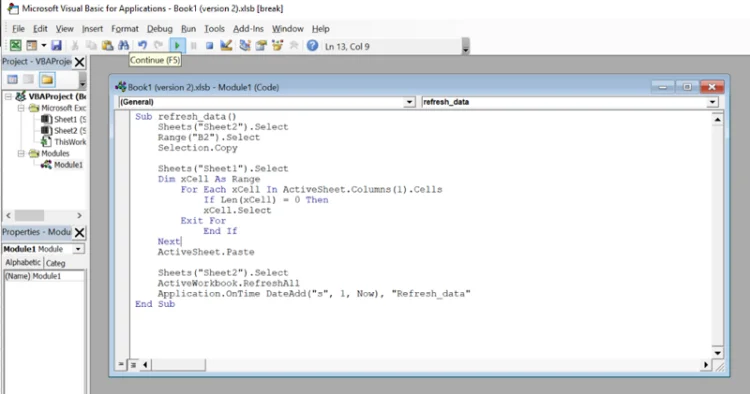Stop execution with Reset square icon
Viewport: 750px width, 394px height.
pyautogui.click(x=210, y=46)
